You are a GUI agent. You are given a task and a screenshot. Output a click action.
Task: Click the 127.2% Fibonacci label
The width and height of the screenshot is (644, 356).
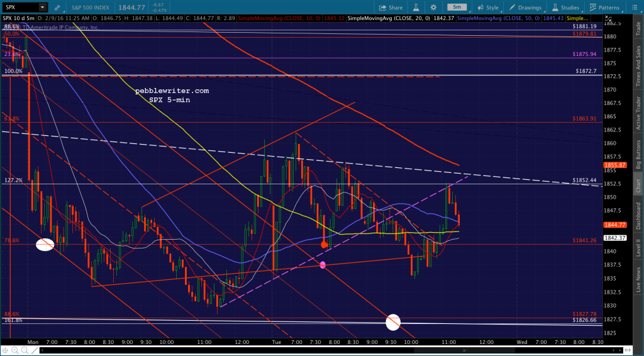pyautogui.click(x=13, y=181)
